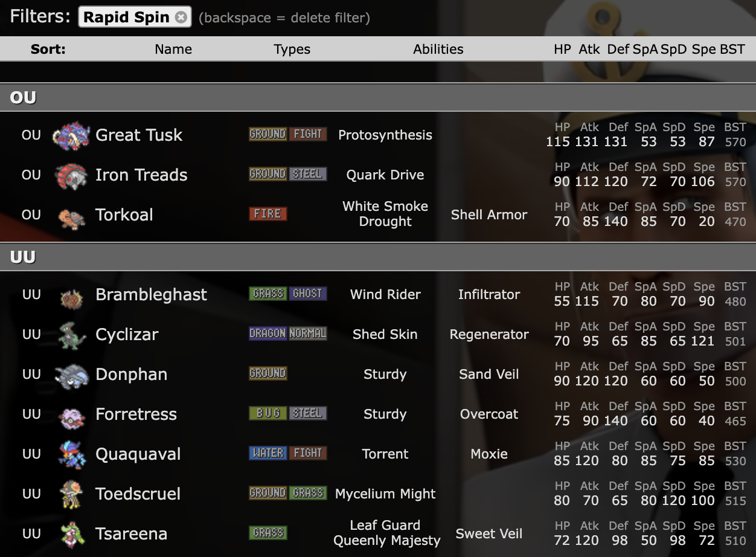Click the Donphan sprite icon

point(71,376)
